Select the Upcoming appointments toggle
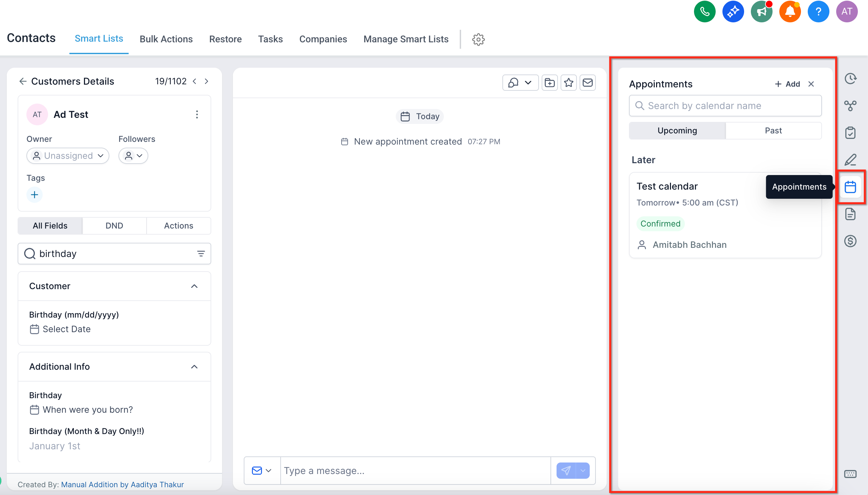868x495 pixels. [x=677, y=131]
